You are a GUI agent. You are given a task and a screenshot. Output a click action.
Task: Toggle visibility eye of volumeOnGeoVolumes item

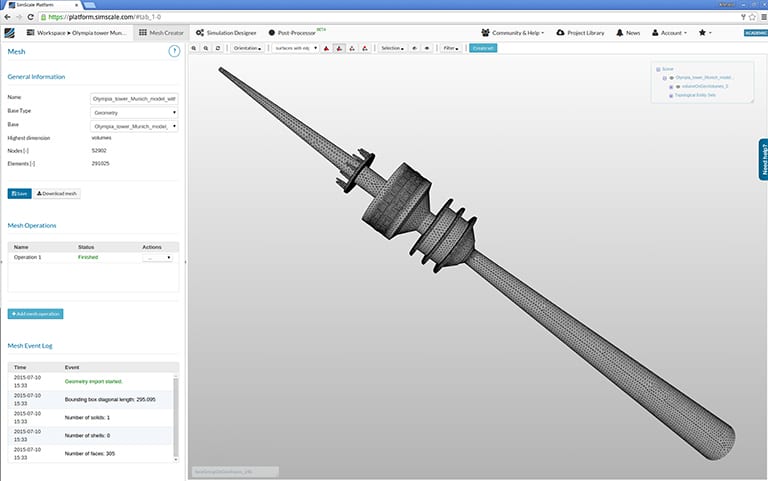(x=677, y=86)
